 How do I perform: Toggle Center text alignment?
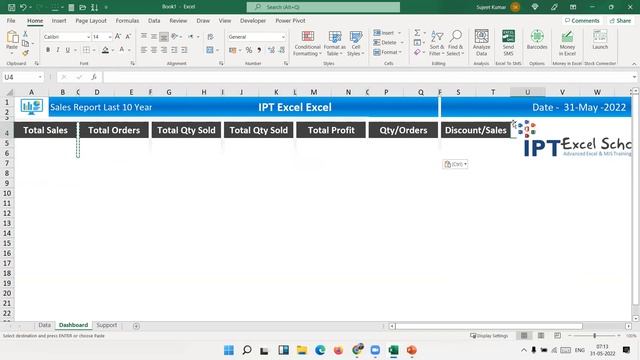153,50
